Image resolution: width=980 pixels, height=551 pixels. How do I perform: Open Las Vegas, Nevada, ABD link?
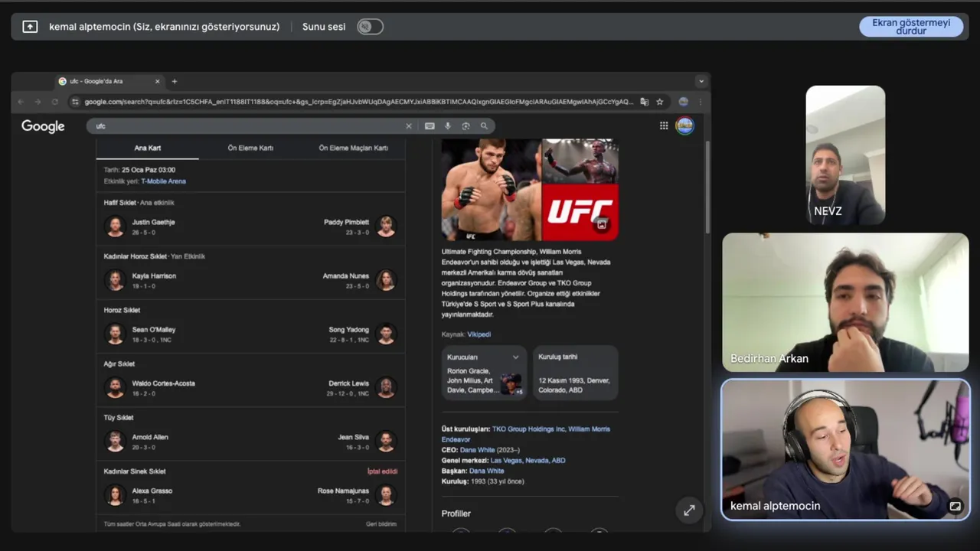coord(528,461)
